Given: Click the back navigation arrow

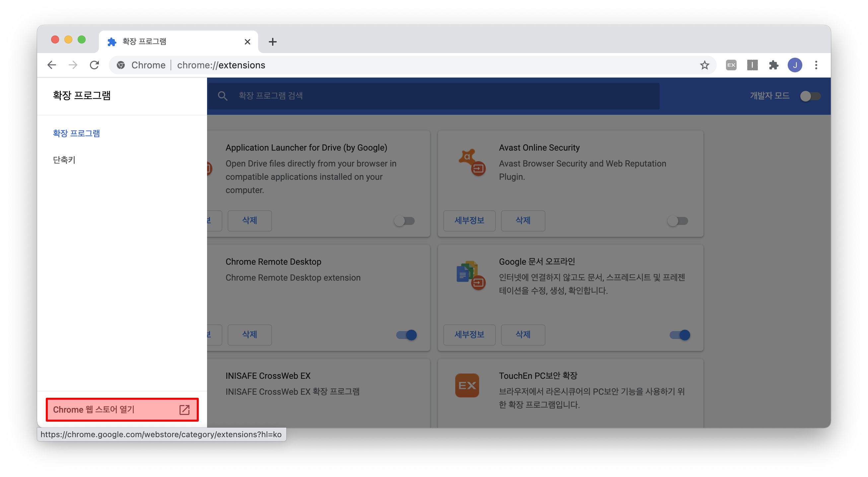Looking at the screenshot, I should (x=51, y=65).
